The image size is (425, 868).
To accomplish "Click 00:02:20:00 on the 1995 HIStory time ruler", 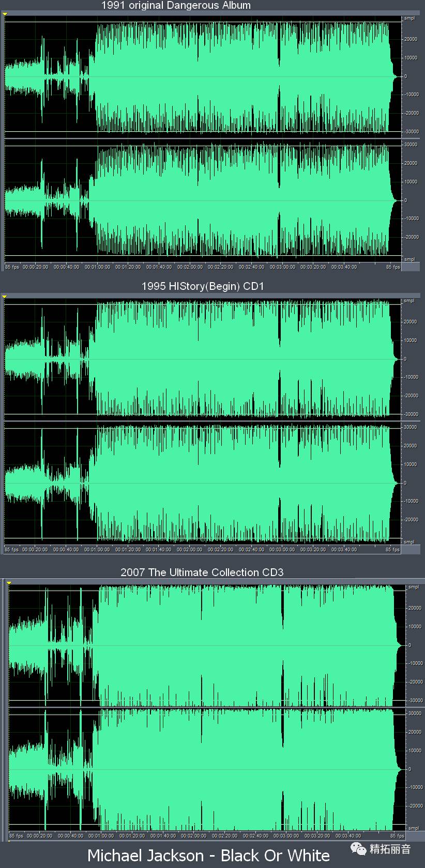I will 221,550.
